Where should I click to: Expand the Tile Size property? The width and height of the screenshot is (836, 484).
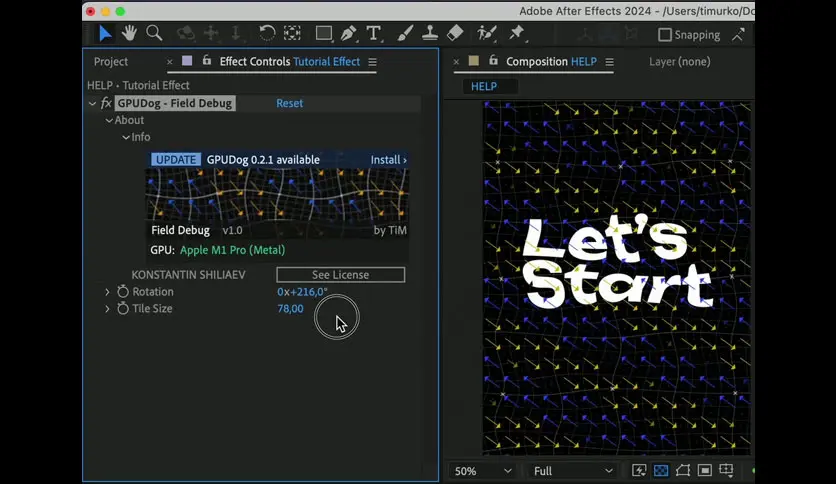[107, 309]
